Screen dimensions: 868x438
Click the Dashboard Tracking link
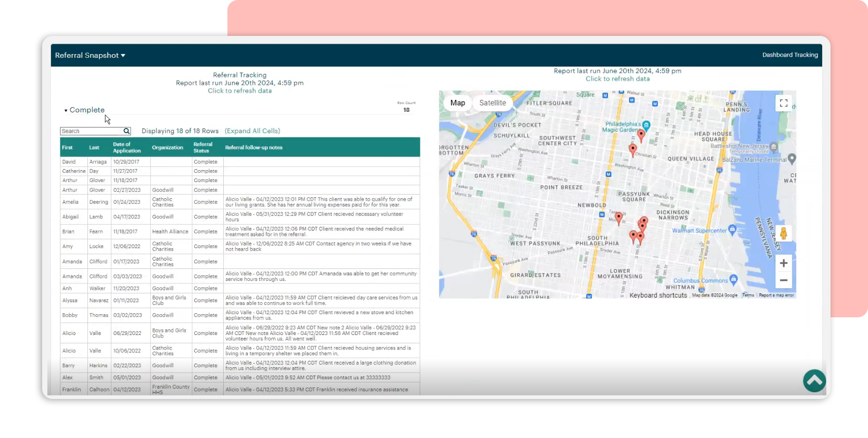[790, 55]
